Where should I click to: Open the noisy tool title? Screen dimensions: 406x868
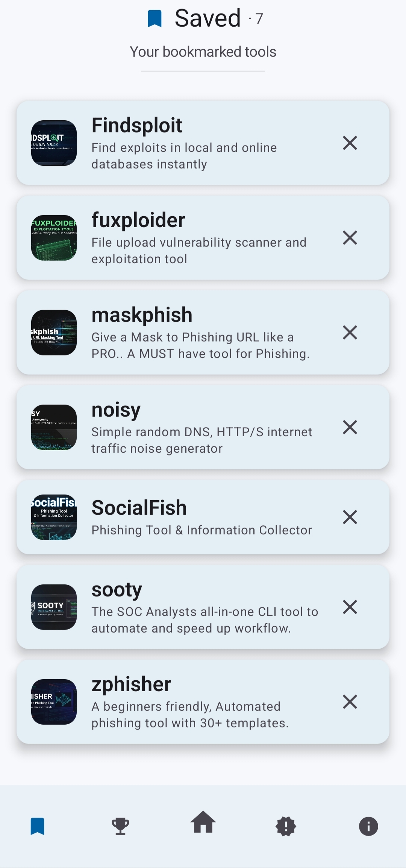coord(116,410)
